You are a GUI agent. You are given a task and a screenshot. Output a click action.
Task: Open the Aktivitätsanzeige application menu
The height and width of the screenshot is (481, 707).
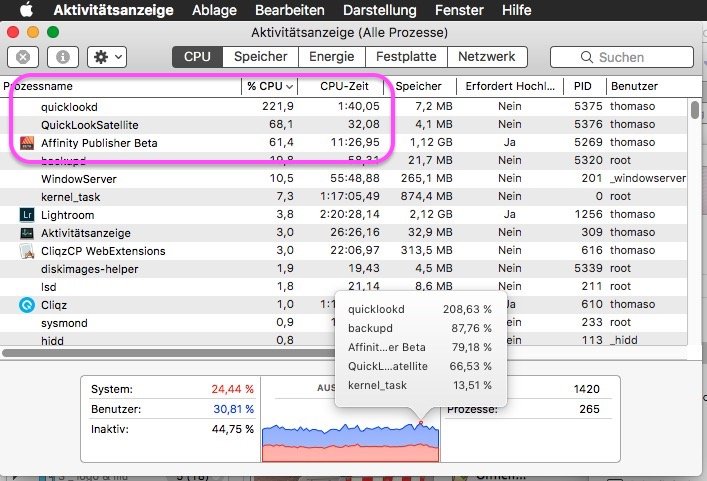[x=113, y=10]
